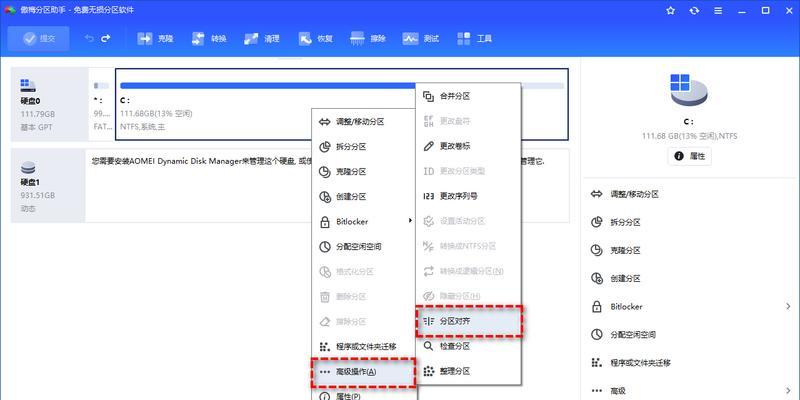The height and width of the screenshot is (400, 800).
Task: Select the 硬盘0 disk entry
Action: pyautogui.click(x=49, y=105)
